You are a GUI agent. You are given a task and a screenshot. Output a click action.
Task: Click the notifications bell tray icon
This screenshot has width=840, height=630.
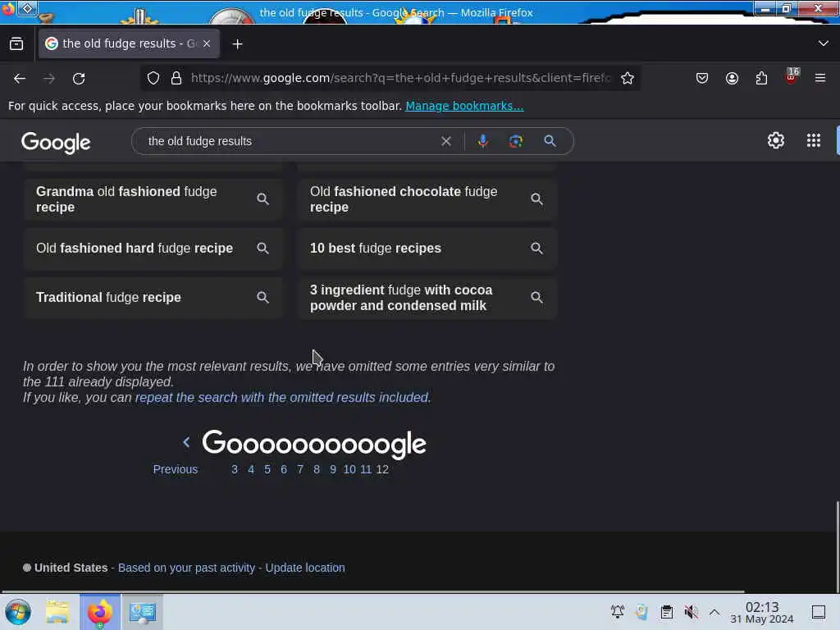tap(617, 612)
